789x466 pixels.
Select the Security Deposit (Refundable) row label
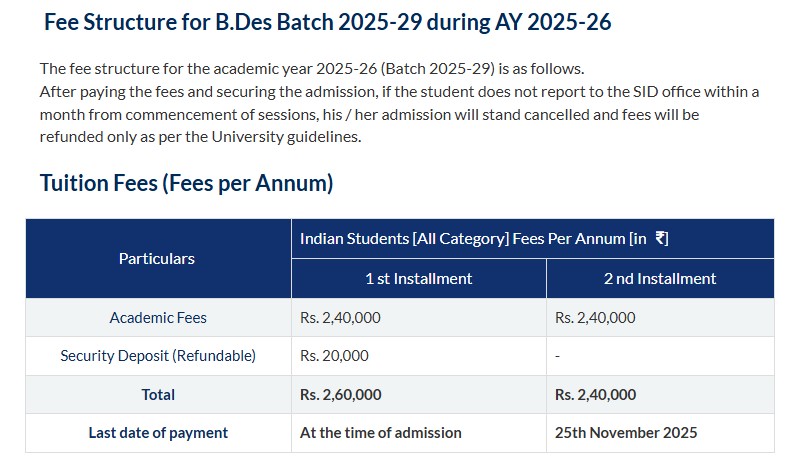point(158,355)
